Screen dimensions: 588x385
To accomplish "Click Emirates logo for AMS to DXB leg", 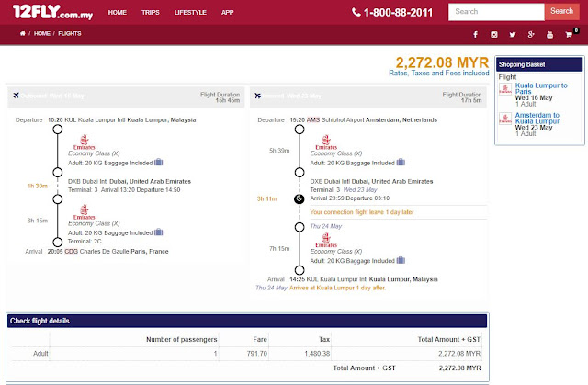I will 326,142.
